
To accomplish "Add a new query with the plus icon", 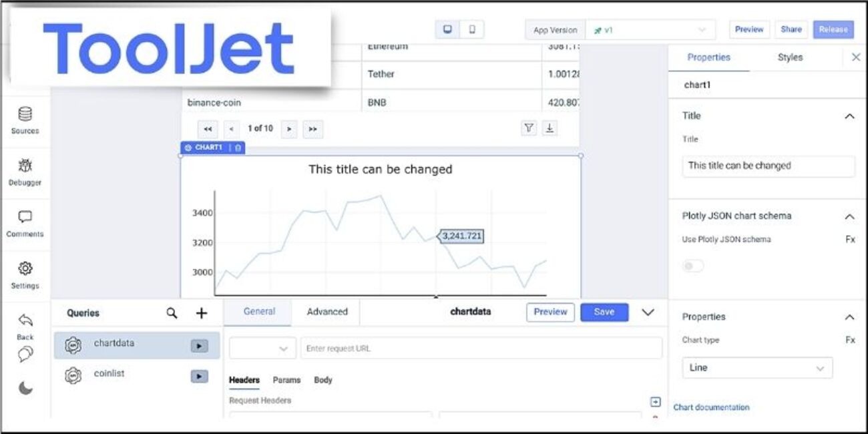I will 201,312.
